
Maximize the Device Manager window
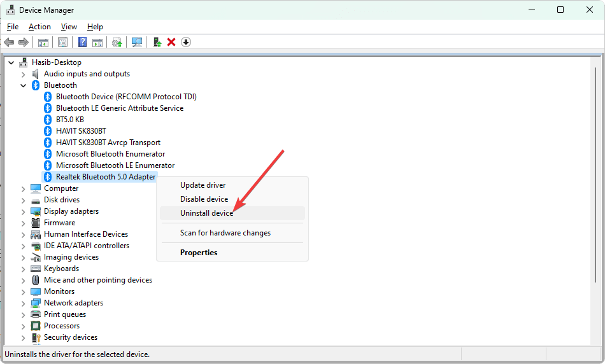pos(560,10)
